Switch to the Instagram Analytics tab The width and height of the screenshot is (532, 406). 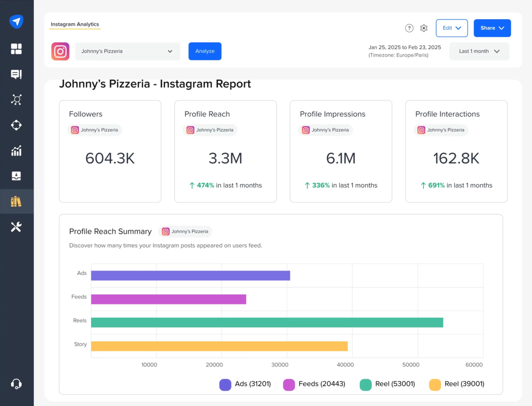(x=75, y=25)
